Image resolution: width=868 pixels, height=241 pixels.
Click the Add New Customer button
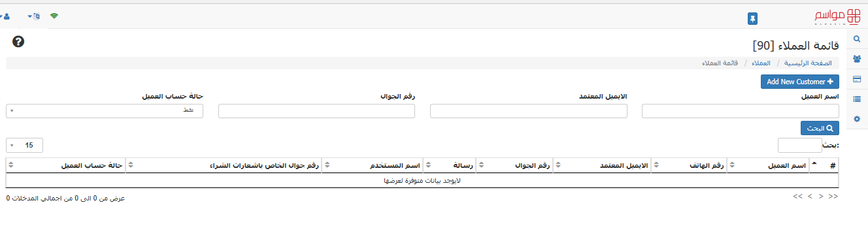point(800,82)
